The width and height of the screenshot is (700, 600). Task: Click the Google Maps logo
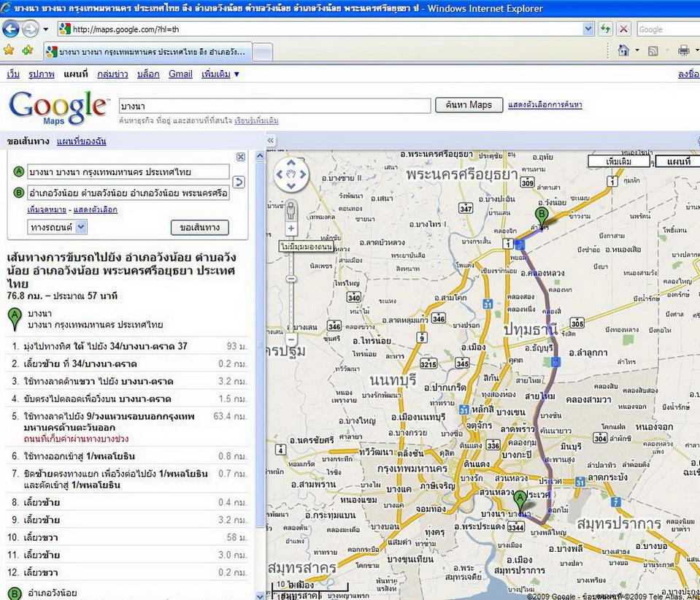coord(58,108)
